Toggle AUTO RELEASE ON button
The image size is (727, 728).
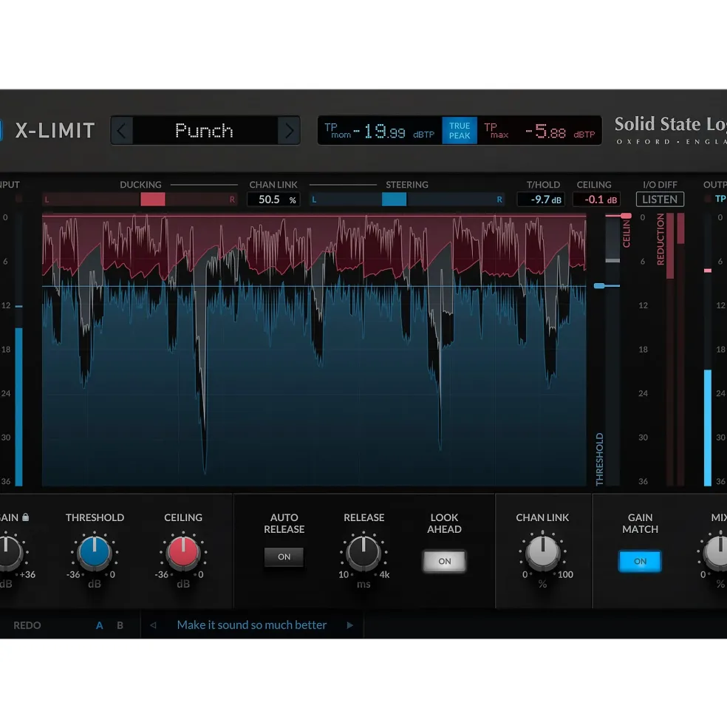(x=284, y=557)
